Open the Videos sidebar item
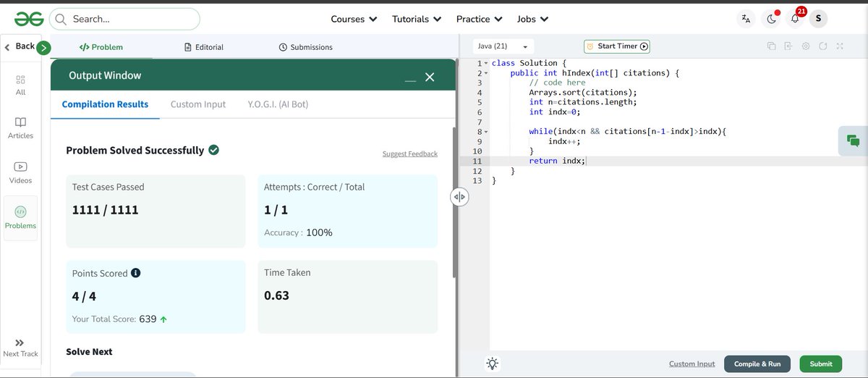 coord(20,172)
